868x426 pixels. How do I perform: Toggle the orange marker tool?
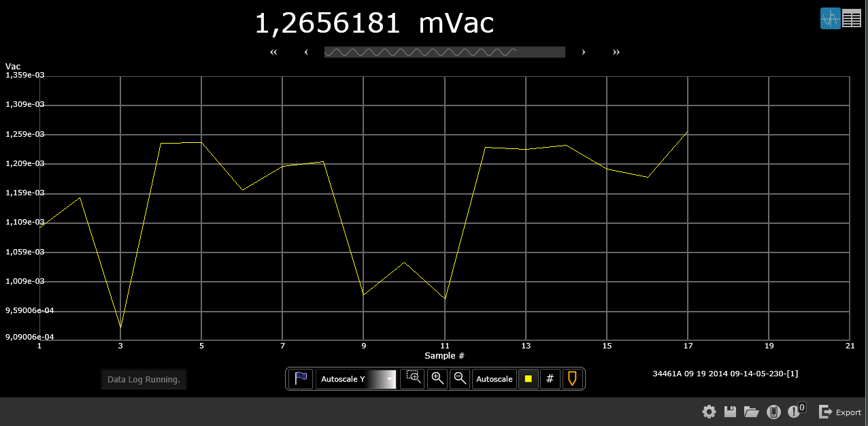tap(572, 378)
